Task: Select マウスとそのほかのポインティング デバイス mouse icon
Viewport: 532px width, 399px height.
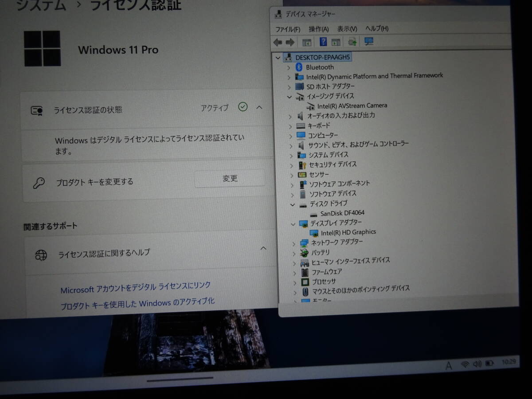Action: 305,292
